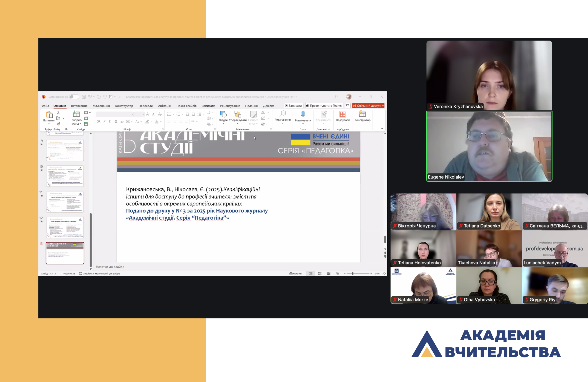Toggle the AutoSave switch
Image resolution: width=588 pixels, height=382 pixels.
pyautogui.click(x=74, y=97)
